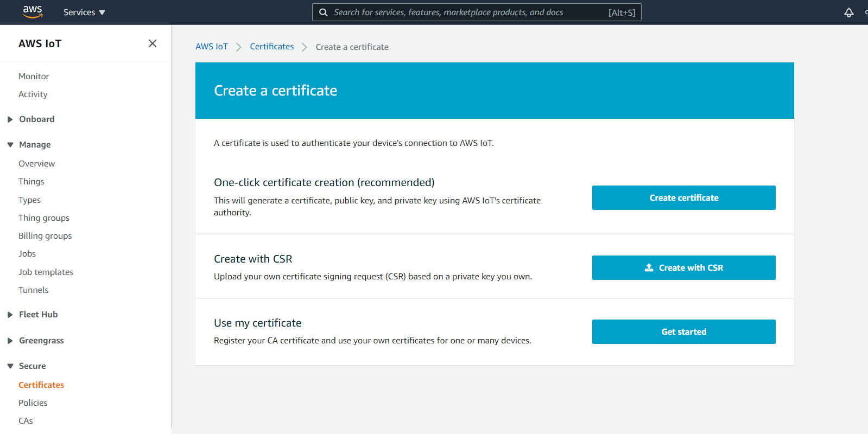Click the upload icon on Create with CSR
This screenshot has width=868, height=434.
coord(649,267)
